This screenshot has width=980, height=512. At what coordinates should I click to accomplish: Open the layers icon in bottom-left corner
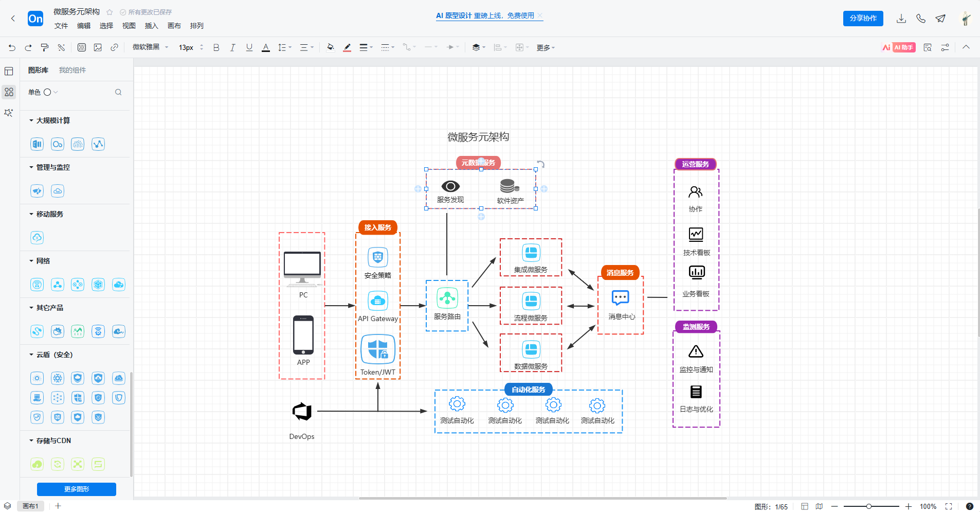click(7, 506)
